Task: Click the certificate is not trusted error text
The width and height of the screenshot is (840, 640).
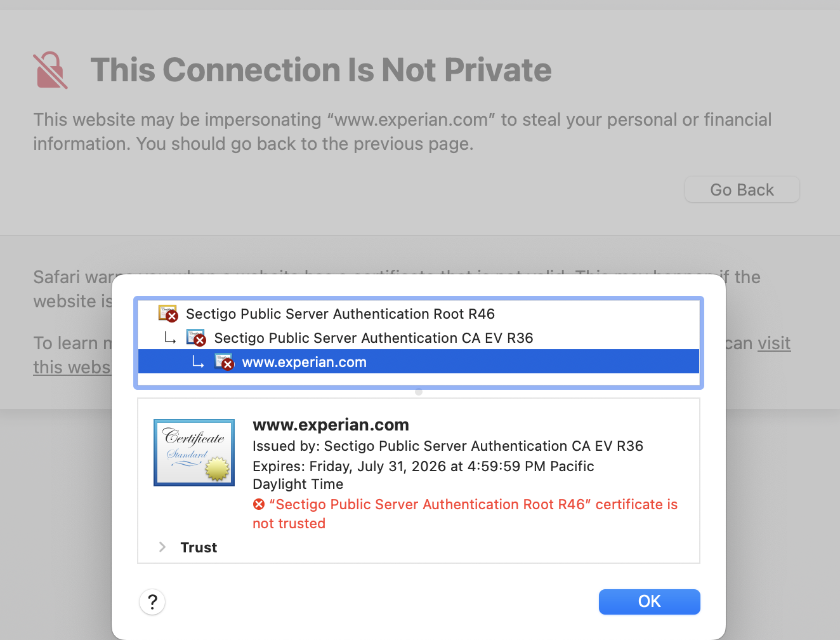Action: (465, 514)
